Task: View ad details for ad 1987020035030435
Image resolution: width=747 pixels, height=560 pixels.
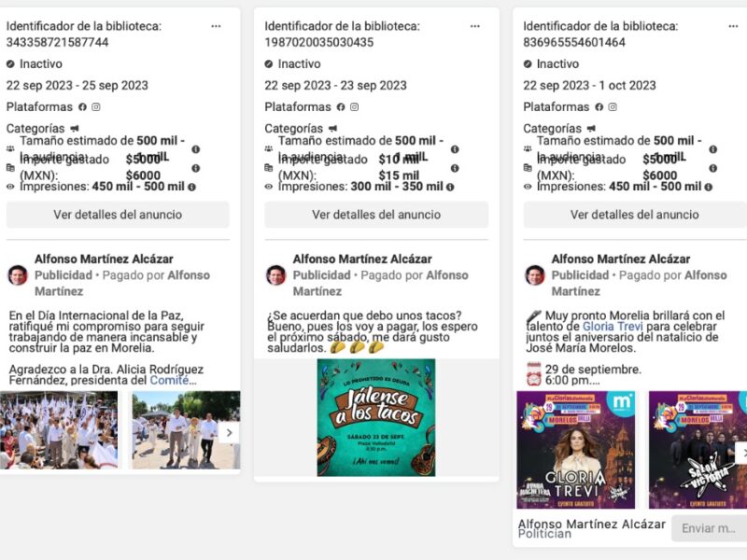Action: coord(376,215)
